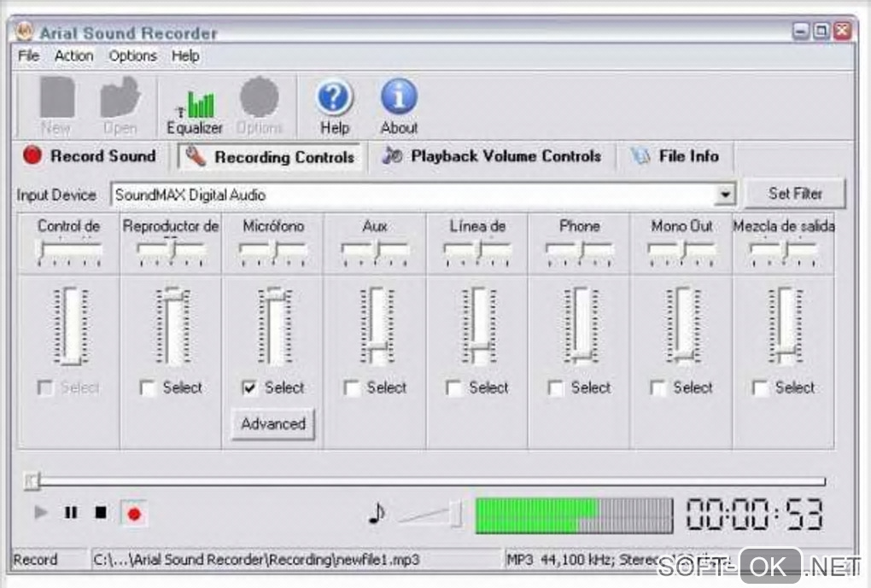Adjust the playback volume slider by the note
871x588 pixels.
click(x=431, y=514)
